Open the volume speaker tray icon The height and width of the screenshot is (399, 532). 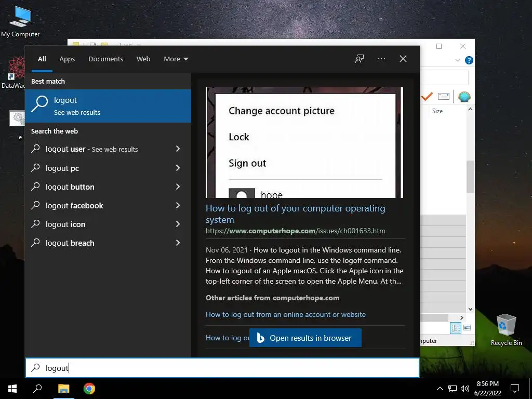coord(465,389)
